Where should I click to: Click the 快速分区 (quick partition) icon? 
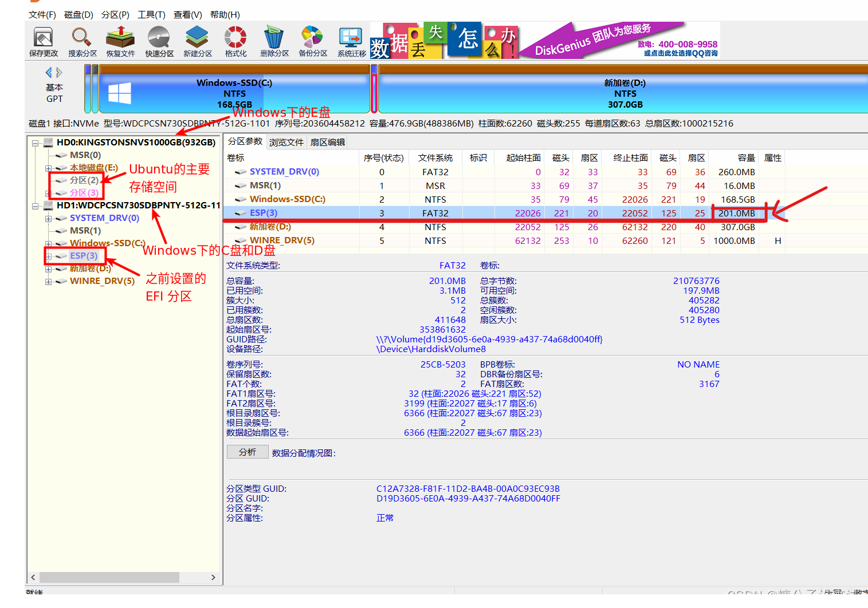point(158,40)
